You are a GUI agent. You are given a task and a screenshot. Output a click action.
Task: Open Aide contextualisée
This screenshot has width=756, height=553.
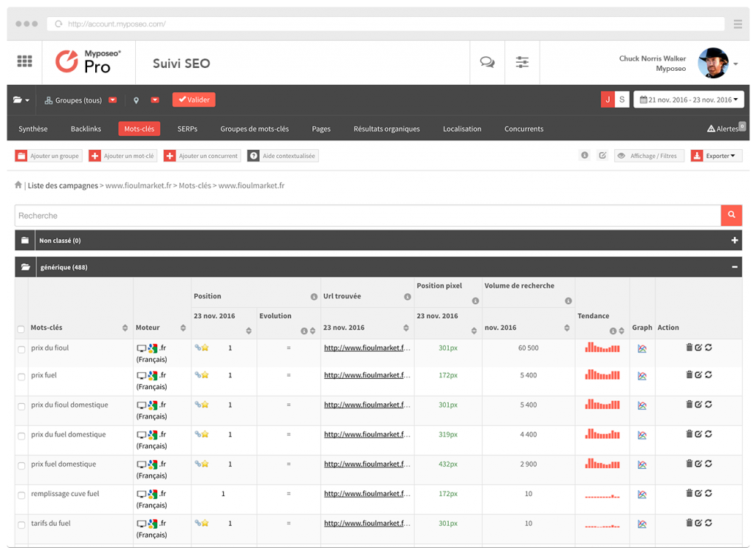(x=283, y=155)
